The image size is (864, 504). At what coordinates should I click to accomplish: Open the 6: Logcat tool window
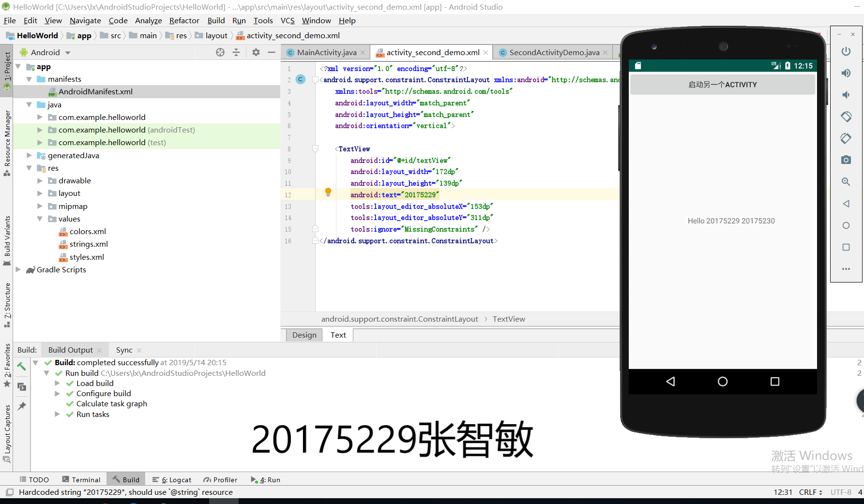point(172,479)
